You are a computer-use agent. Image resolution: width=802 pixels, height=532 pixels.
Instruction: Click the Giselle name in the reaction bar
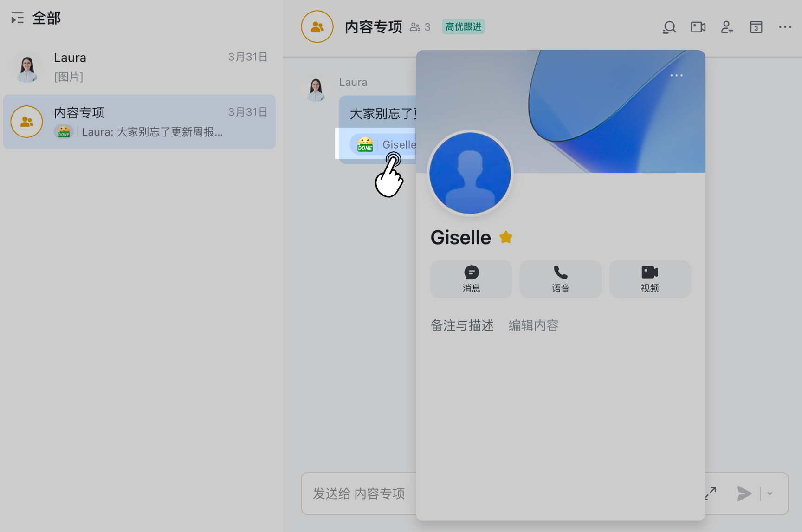[399, 145]
